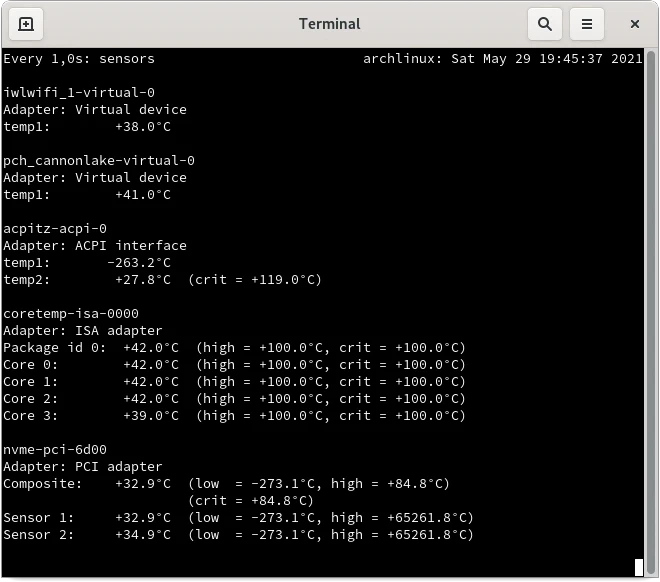660x582 pixels.
Task: Click the -263.2°C temp1 reading
Action: coord(139,263)
